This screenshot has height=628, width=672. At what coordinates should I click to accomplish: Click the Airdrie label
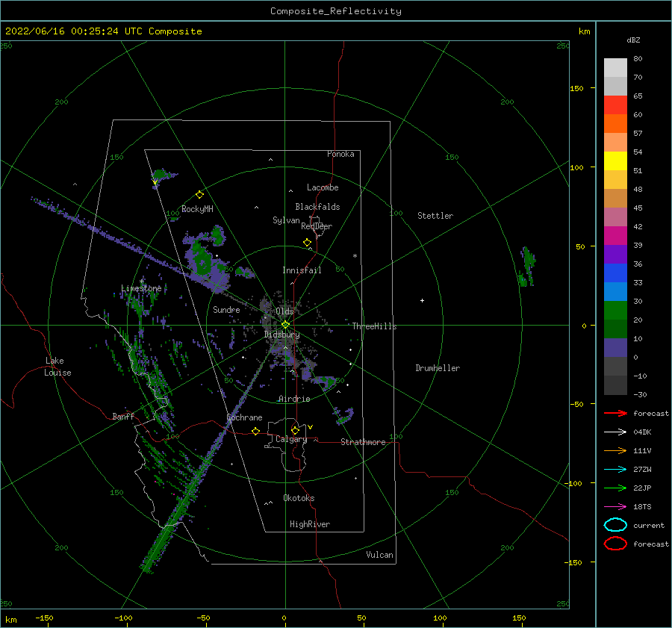(x=294, y=399)
